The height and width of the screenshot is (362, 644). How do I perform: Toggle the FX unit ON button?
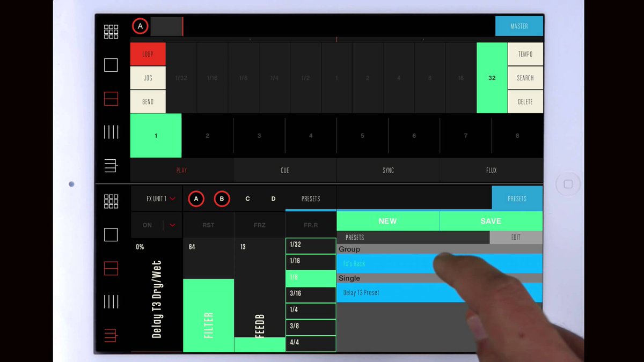click(147, 225)
